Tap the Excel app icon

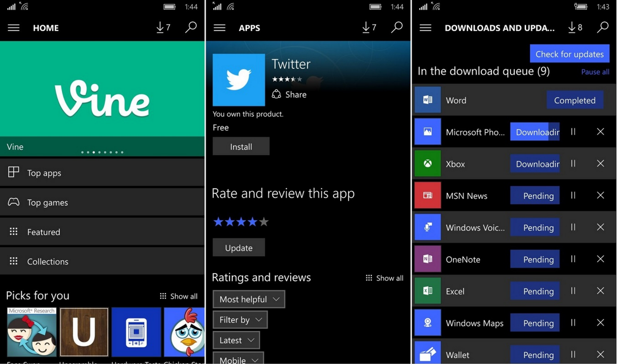427,291
